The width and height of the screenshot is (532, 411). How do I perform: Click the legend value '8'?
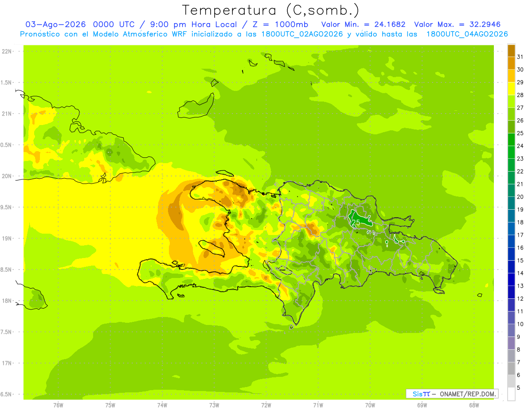tap(519, 349)
